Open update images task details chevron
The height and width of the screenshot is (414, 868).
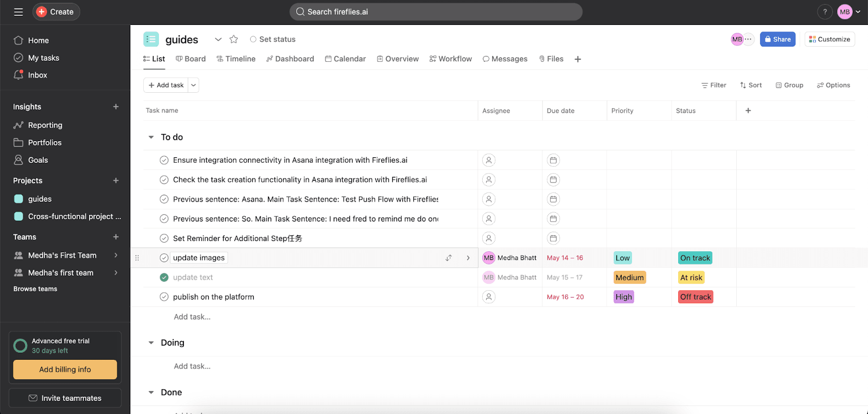(468, 258)
